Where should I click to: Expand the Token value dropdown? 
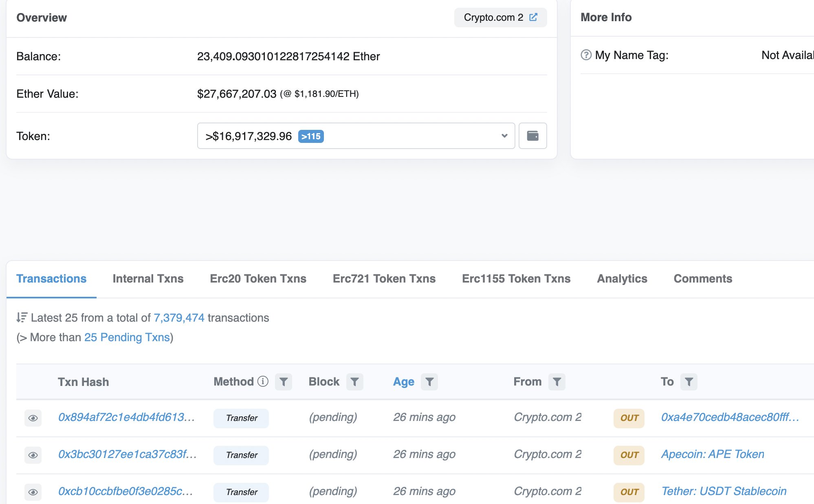pyautogui.click(x=504, y=136)
